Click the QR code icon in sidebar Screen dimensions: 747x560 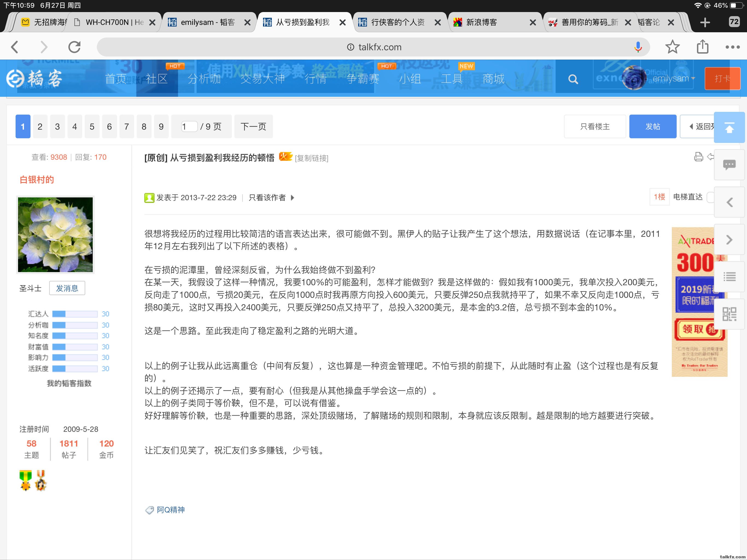point(729,314)
